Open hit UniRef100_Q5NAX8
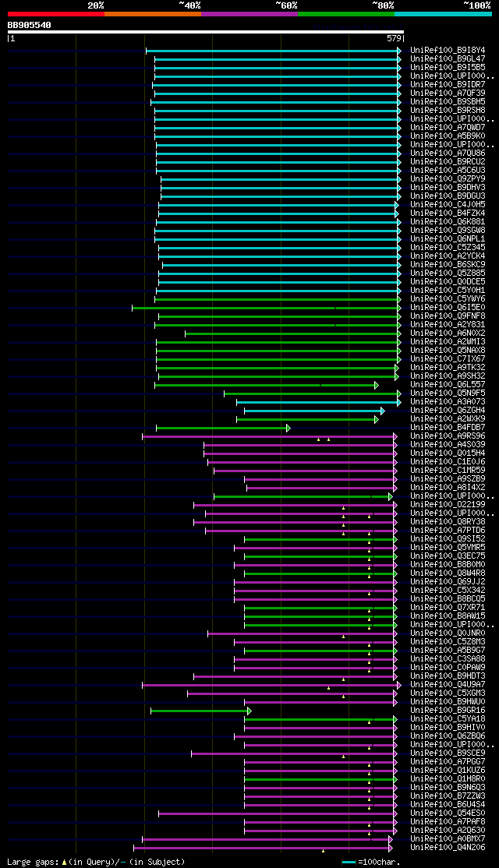 point(448,351)
